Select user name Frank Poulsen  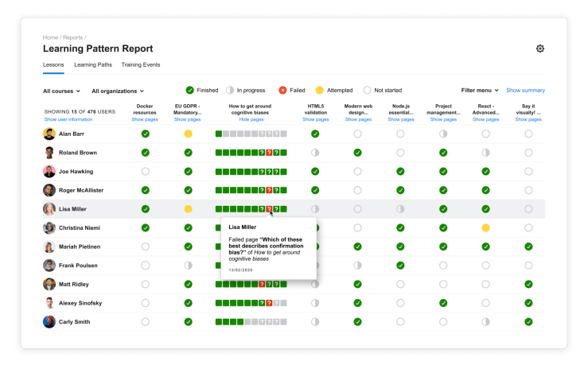point(78,266)
